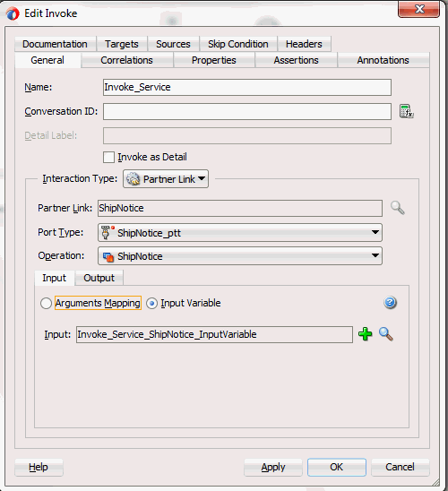Viewport: 448px width, 491px height.
Task: Click the Name field containing Invoke_Service
Action: tap(247, 88)
